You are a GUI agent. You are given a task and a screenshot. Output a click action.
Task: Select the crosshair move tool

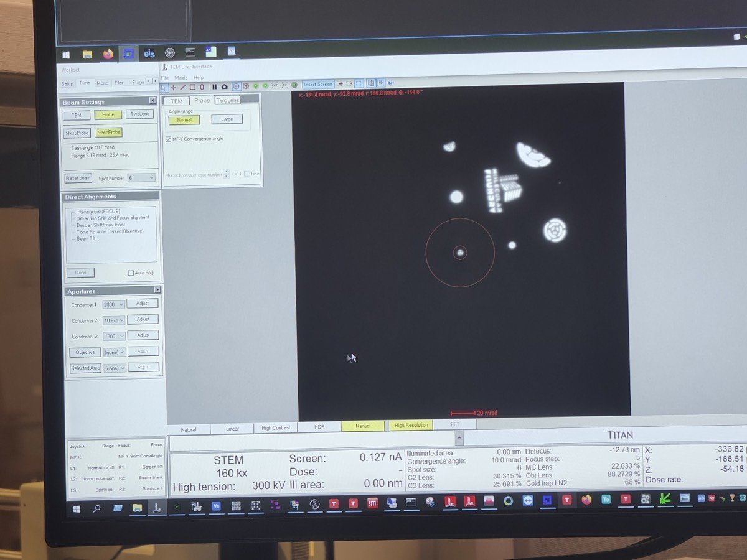click(x=173, y=87)
